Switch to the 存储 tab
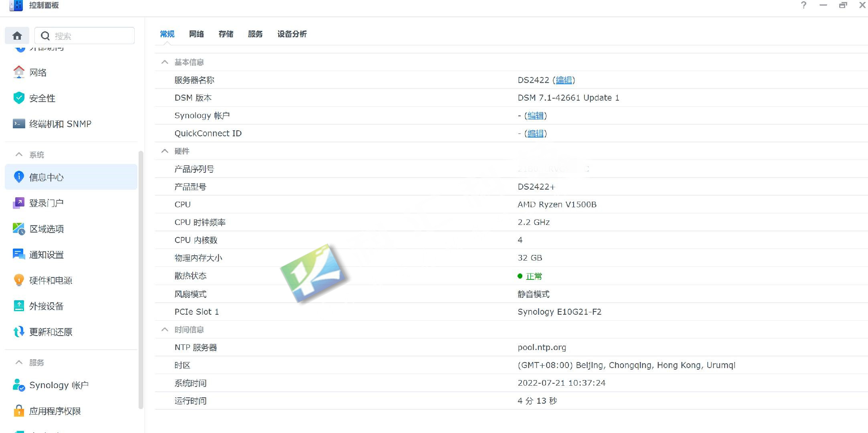868x433 pixels. 226,34
